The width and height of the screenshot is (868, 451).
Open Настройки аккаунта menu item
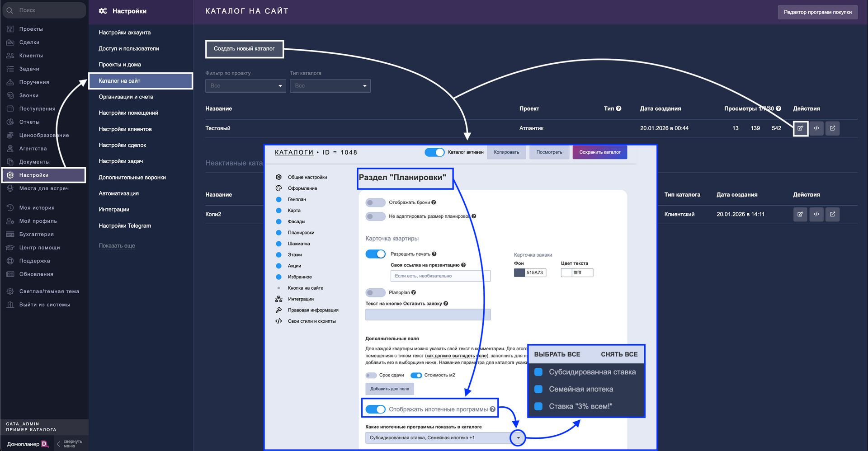point(125,33)
